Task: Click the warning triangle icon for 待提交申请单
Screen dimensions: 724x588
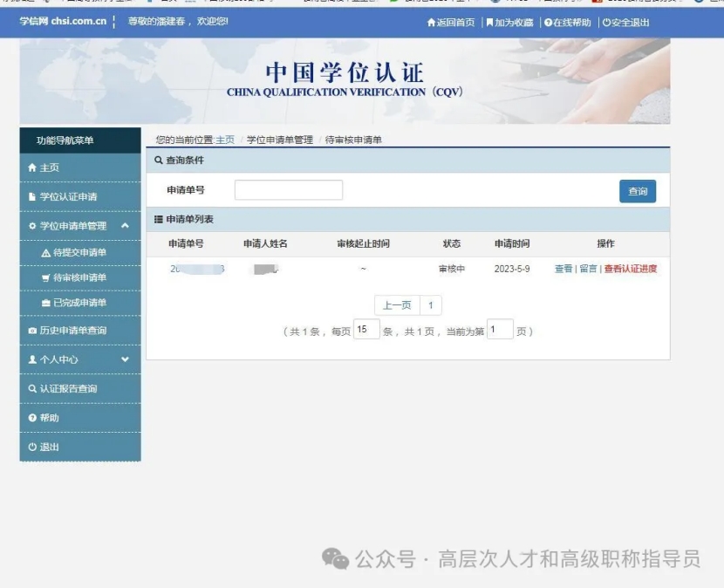Action: point(45,253)
